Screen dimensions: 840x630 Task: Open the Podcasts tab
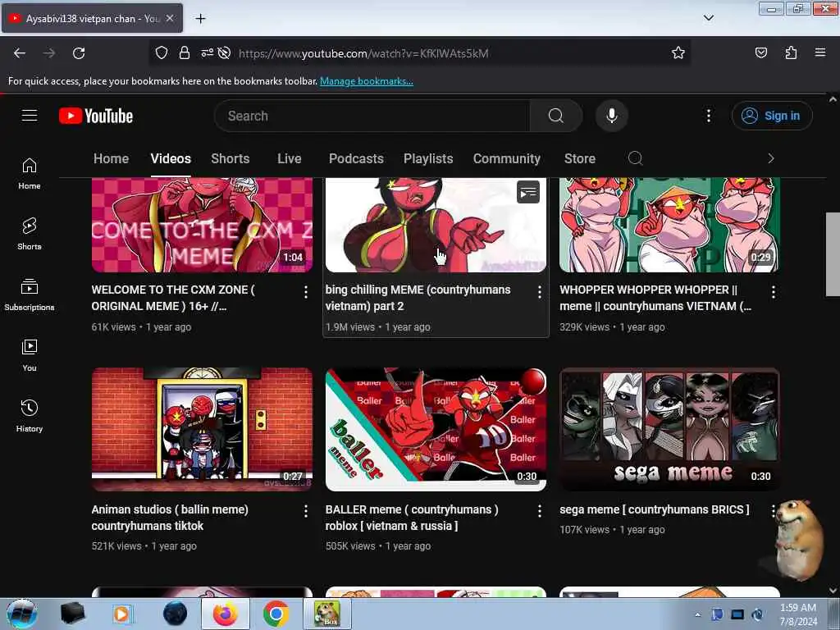(356, 158)
